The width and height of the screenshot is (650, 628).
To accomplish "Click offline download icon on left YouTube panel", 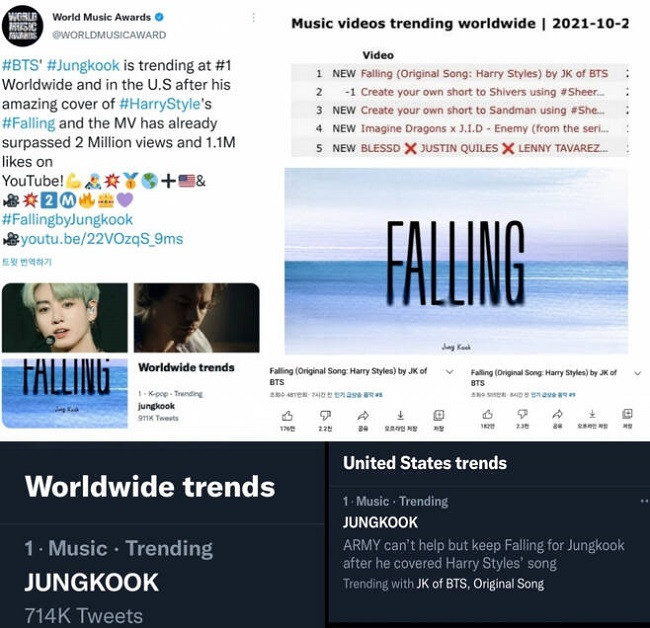I will [x=400, y=415].
